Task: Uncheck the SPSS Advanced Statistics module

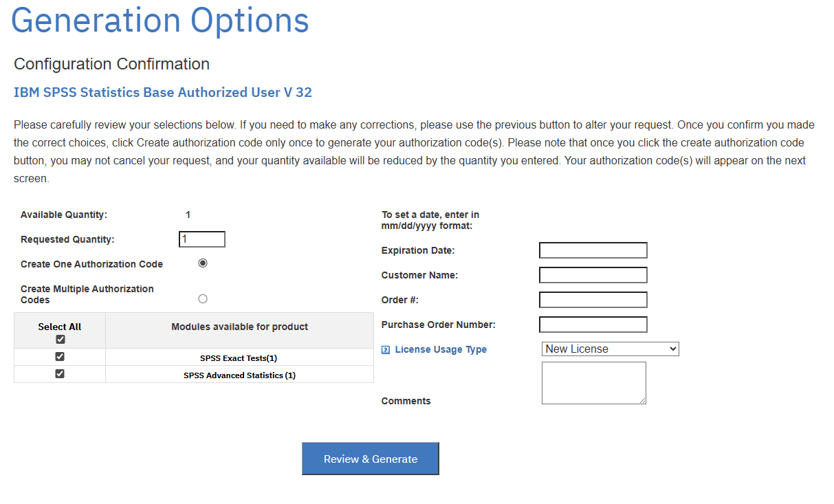Action: [x=60, y=373]
